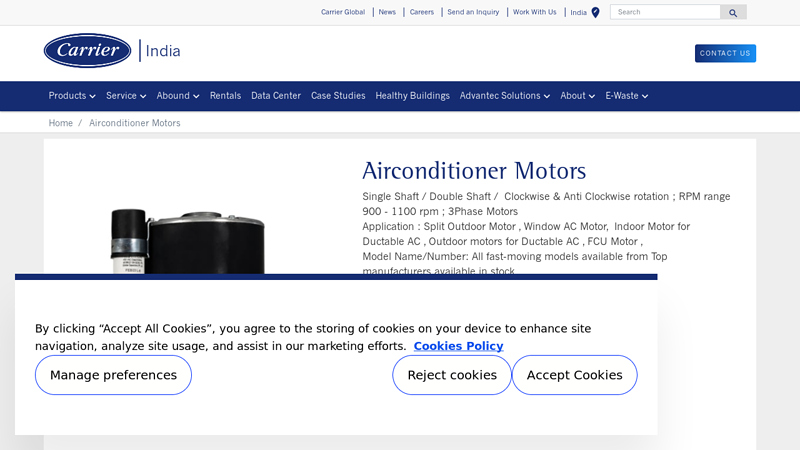Image resolution: width=800 pixels, height=450 pixels.
Task: Click Manage preferences button
Action: coord(113,375)
